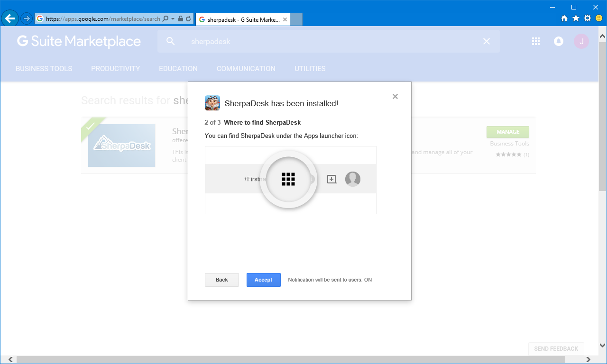The image size is (607, 364).
Task: Open the profile avatar J menu
Action: (x=581, y=41)
